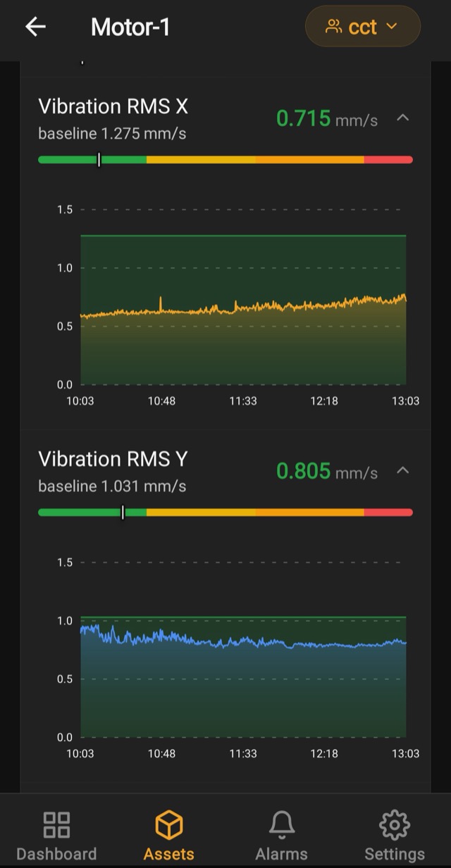
Task: Click the Vibration RMS X severity bar marker
Action: [99, 160]
